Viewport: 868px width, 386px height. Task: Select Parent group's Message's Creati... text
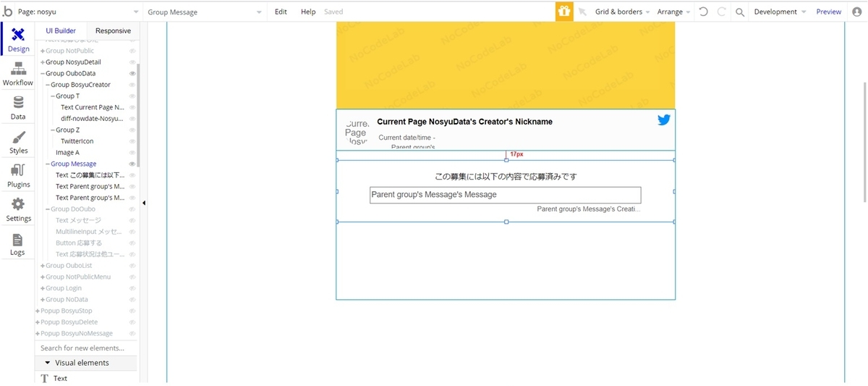(588, 209)
